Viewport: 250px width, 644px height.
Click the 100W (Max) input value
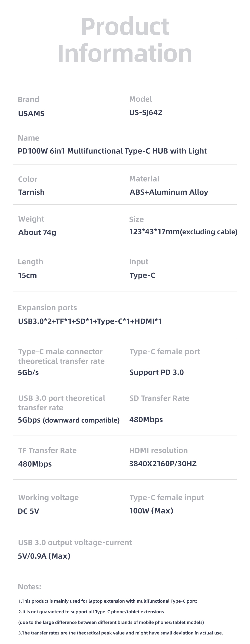click(151, 511)
